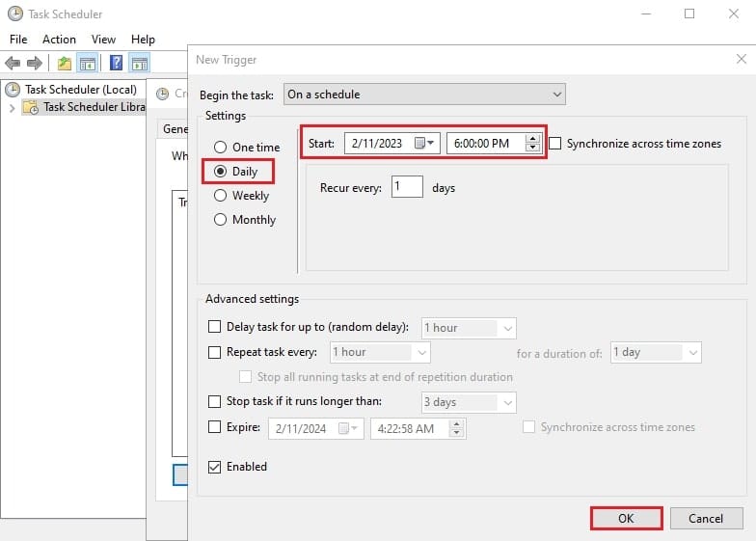Toggle the Show/Hide Console Tree icon
Screen dimensions: 756x541
[x=88, y=64]
